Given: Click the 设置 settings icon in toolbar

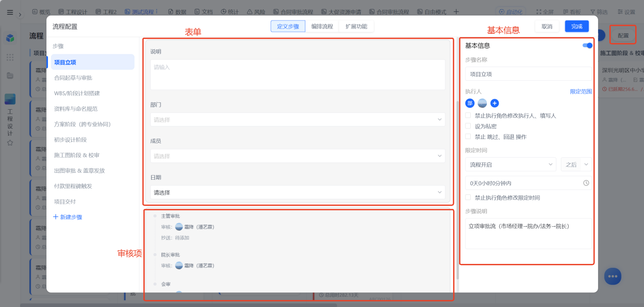Looking at the screenshot, I should [620, 12].
